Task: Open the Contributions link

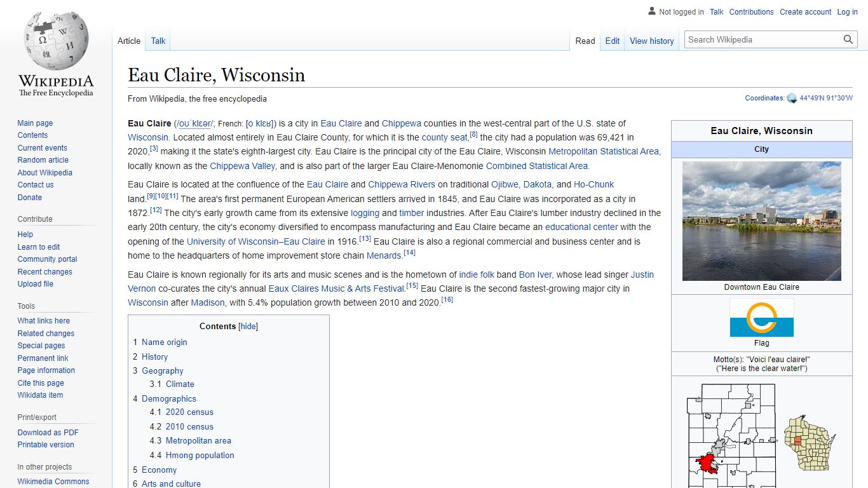Action: point(752,12)
